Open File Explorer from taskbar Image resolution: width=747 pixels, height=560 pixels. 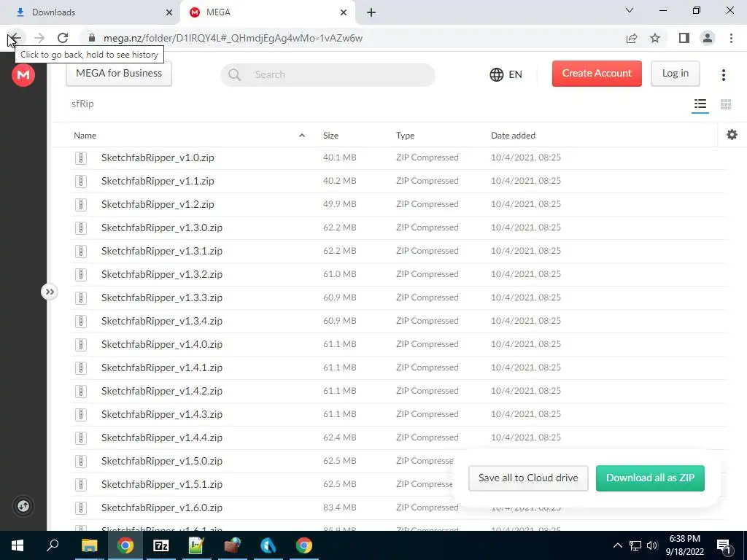[x=89, y=545]
